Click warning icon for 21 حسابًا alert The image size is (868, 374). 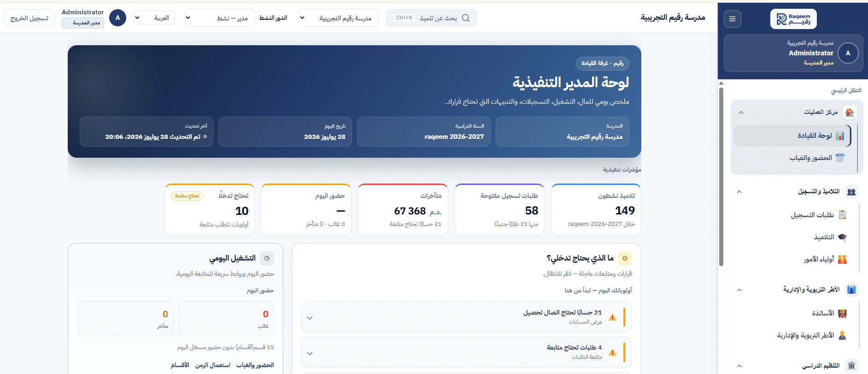612,317
